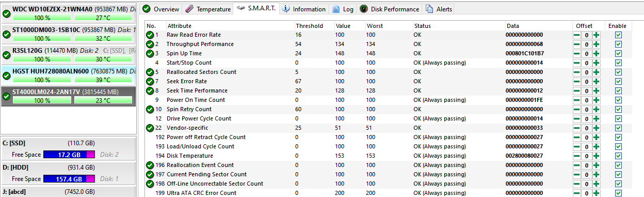Select the HGST HUH728080ALN600 disk

[x=69, y=75]
